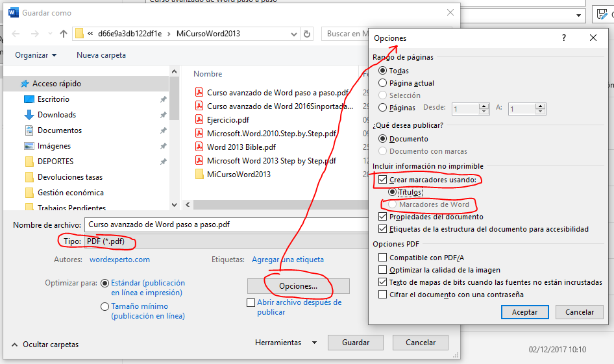
Task: Open Imágenes in the sidebar
Action: (54, 146)
